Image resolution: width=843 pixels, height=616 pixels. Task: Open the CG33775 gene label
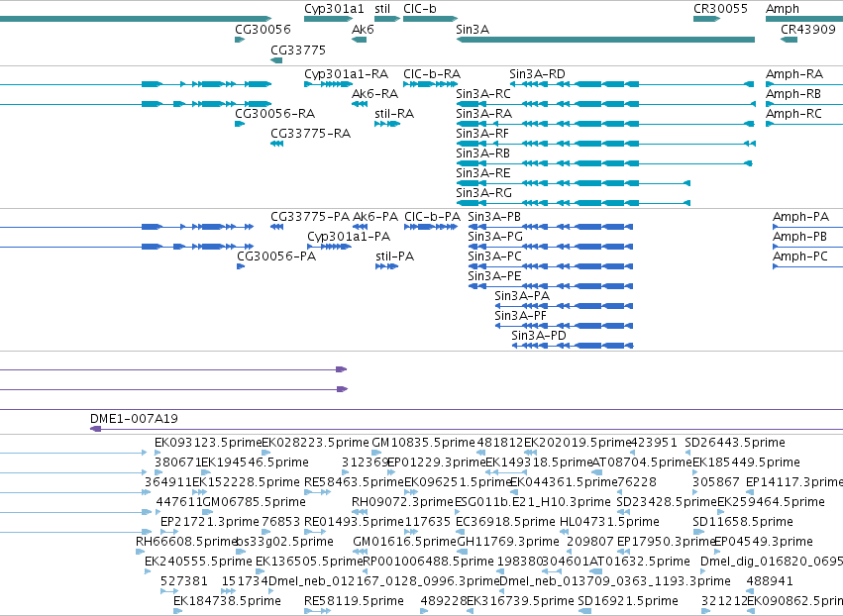pos(298,50)
